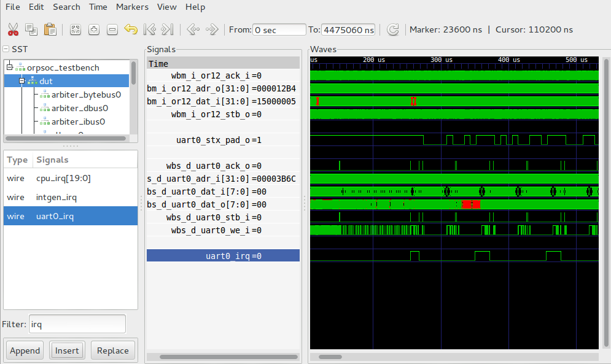Zoom out of the waves
611x364 pixels.
112,29
